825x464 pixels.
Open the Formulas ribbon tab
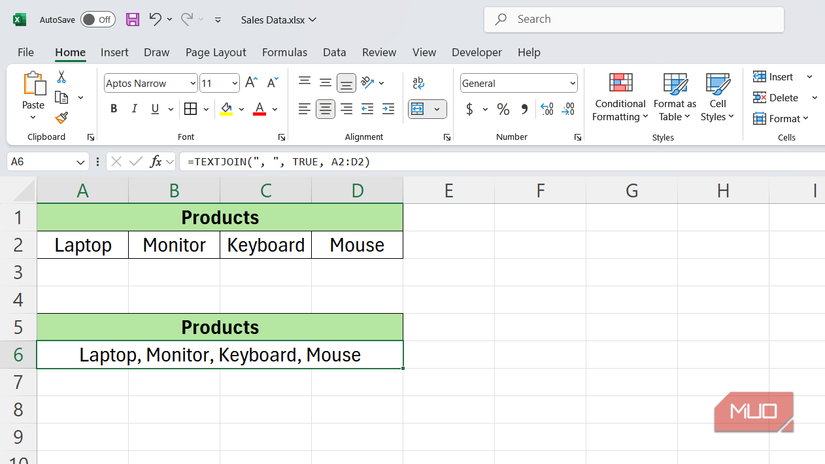tap(284, 52)
